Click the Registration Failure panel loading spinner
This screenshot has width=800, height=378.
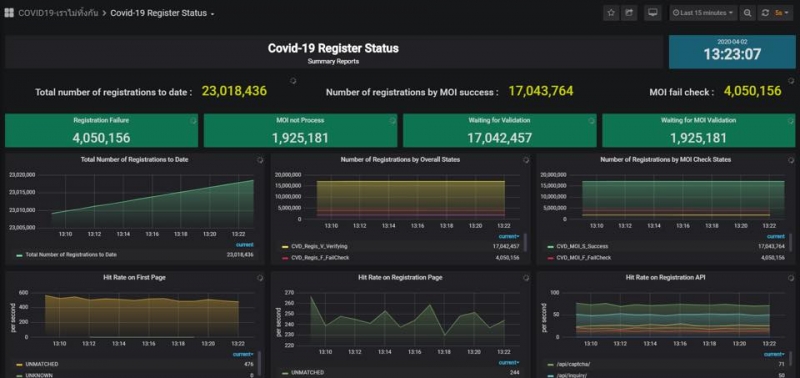pyautogui.click(x=193, y=121)
